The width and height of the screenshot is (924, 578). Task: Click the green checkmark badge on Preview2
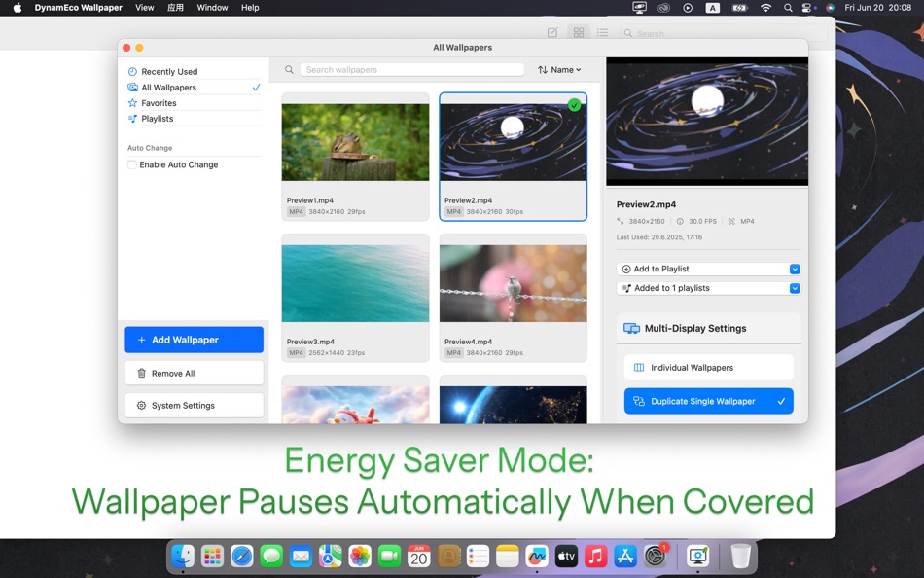click(x=575, y=105)
